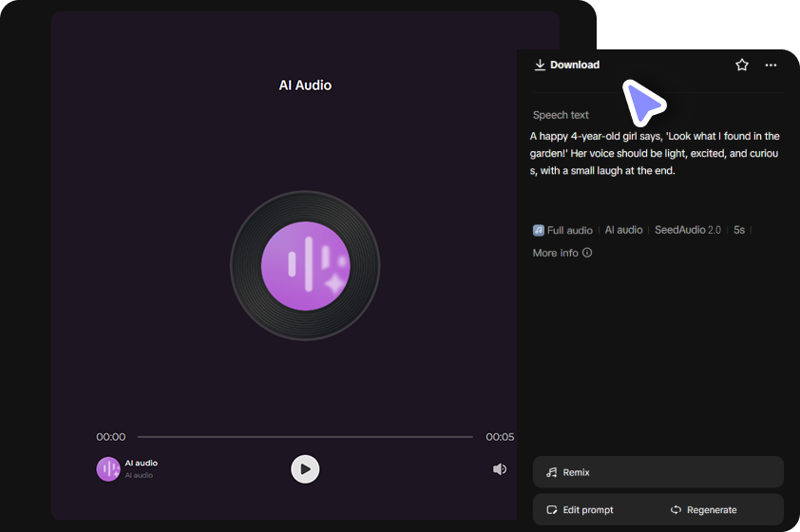This screenshot has height=532, width=800.
Task: Open More info details
Action: point(562,253)
